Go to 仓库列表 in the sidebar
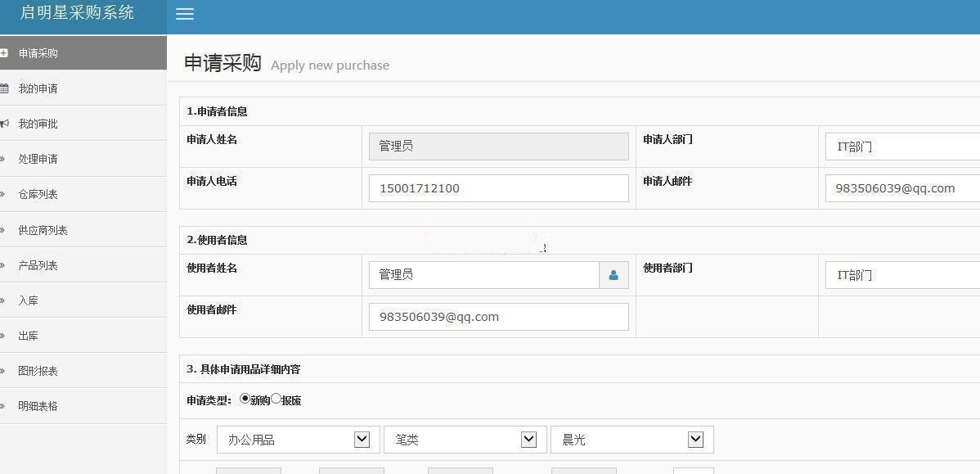The width and height of the screenshot is (980, 474). (38, 194)
